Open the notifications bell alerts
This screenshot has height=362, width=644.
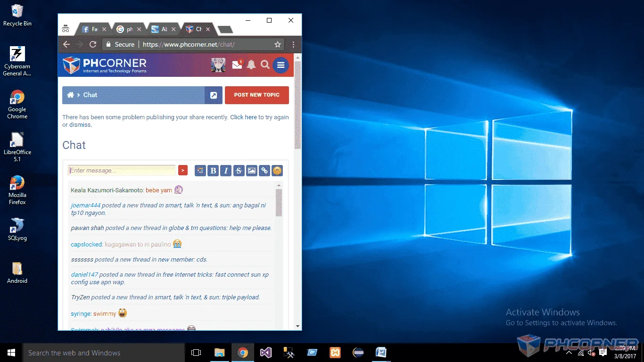[251, 65]
